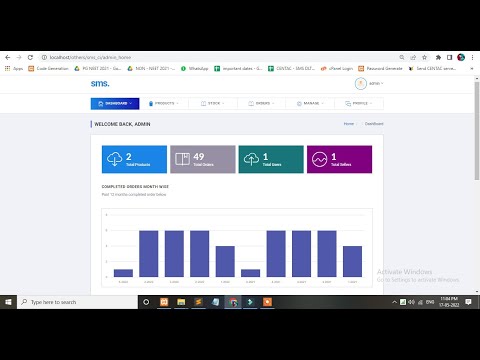Open the PG NEET 2021 bookmark

(x=98, y=68)
